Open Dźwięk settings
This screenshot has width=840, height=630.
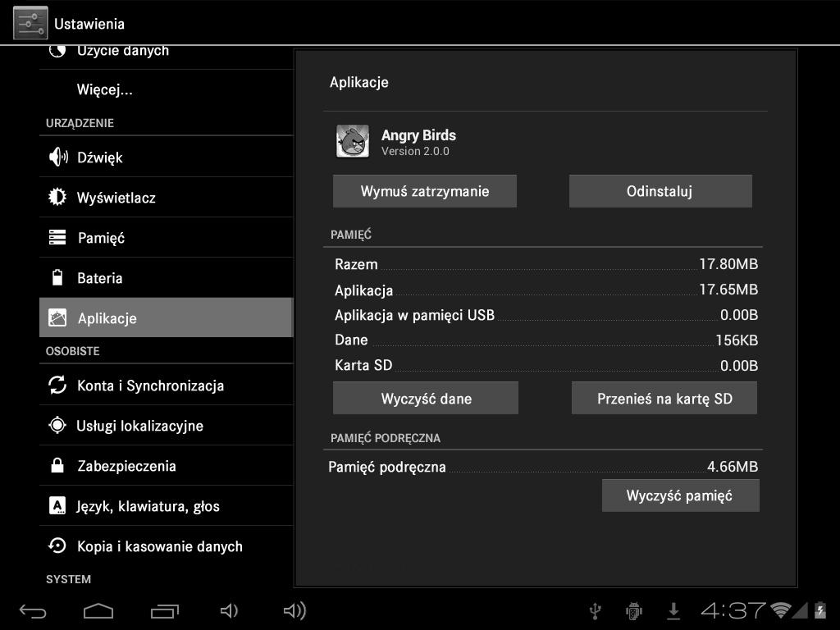click(x=166, y=157)
